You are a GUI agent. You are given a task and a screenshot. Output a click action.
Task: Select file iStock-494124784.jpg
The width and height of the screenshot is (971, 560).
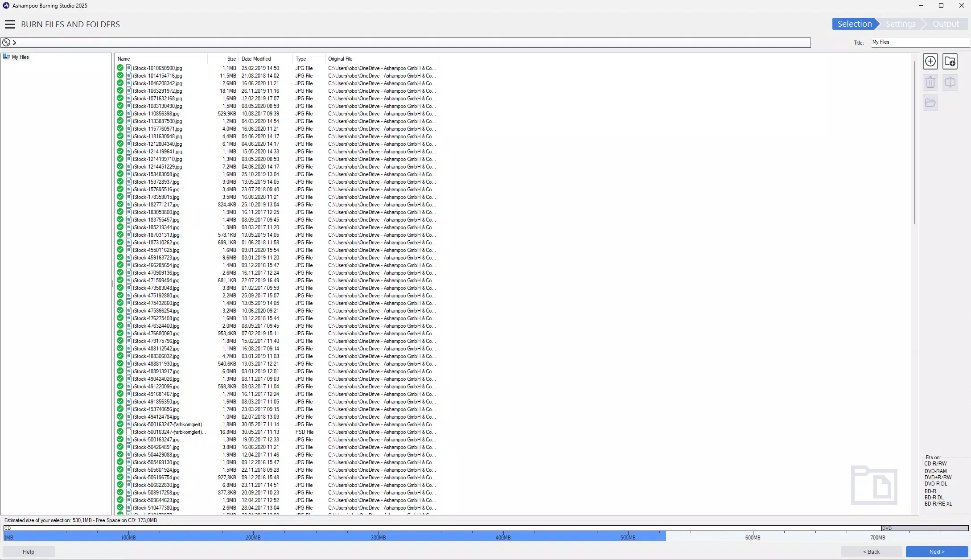[156, 416]
